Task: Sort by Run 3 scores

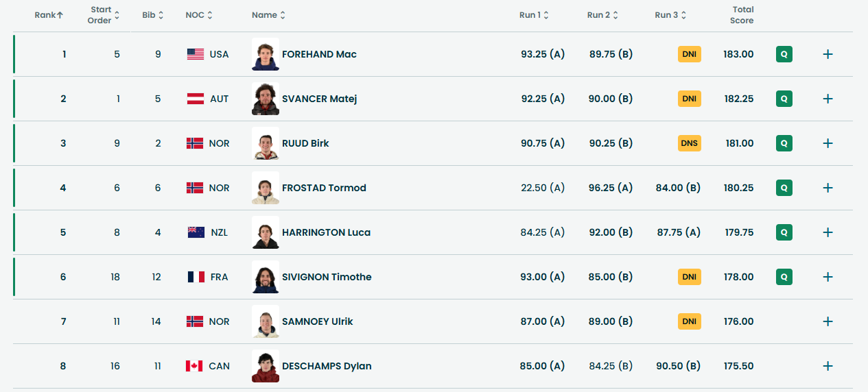Action: coord(670,15)
